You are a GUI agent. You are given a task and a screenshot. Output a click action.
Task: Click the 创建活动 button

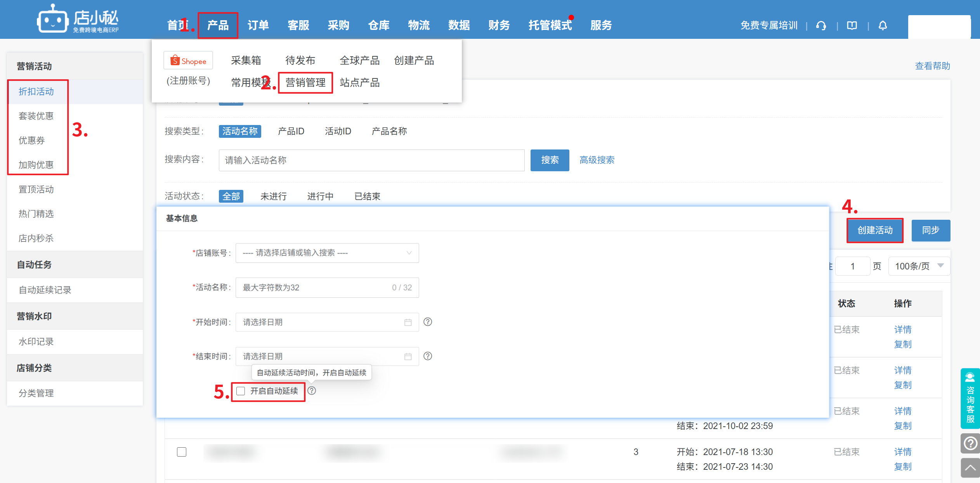875,230
